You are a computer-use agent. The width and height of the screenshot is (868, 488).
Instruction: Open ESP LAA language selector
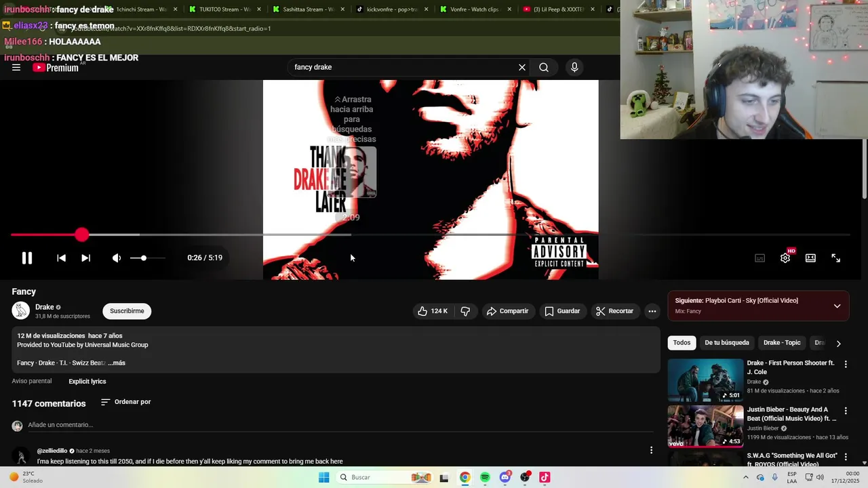click(791, 477)
